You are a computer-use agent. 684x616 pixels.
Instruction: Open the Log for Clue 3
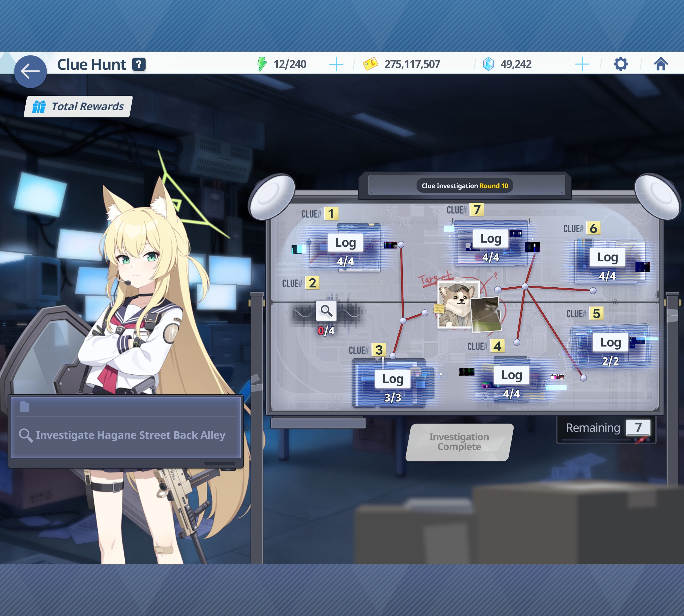393,379
